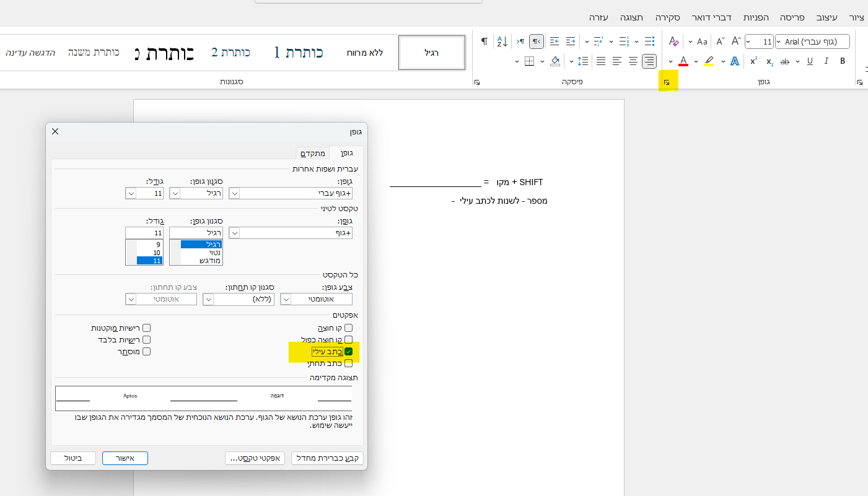Apply a bulleted list
Image resolution: width=868 pixels, height=496 pixels.
[649, 41]
